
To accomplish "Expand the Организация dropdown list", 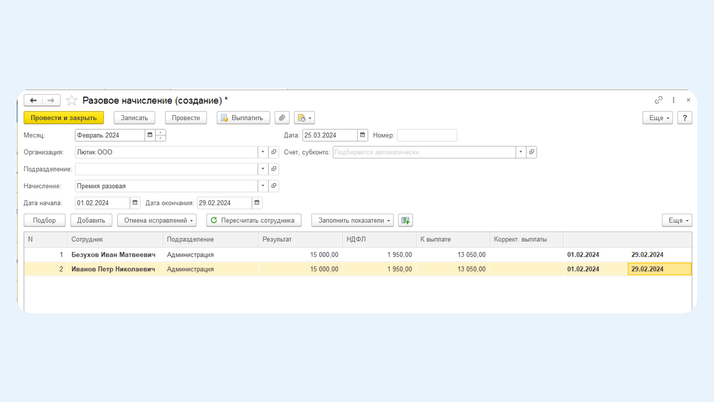I will point(263,152).
